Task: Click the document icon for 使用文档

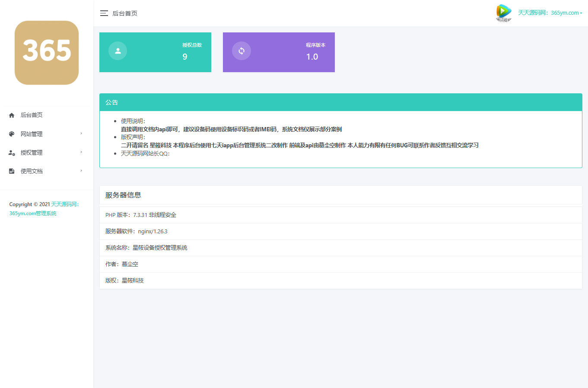Action: point(11,171)
